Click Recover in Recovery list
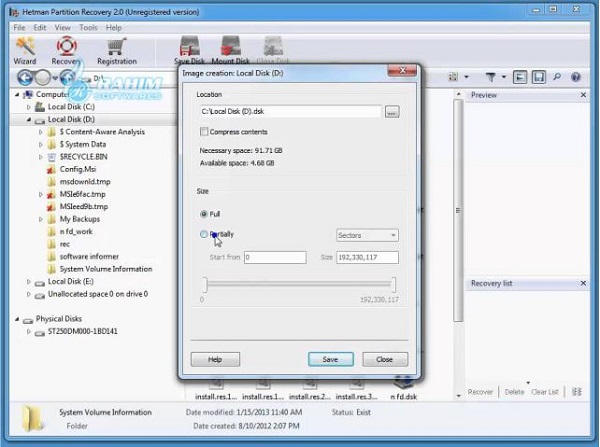This screenshot has height=447, width=600. (480, 392)
